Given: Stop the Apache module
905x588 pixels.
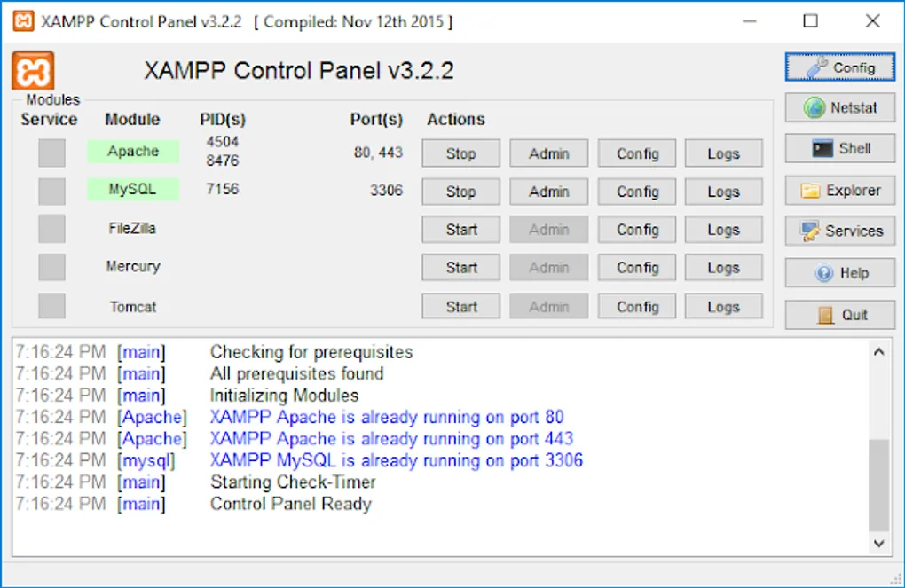Looking at the screenshot, I should coord(460,153).
